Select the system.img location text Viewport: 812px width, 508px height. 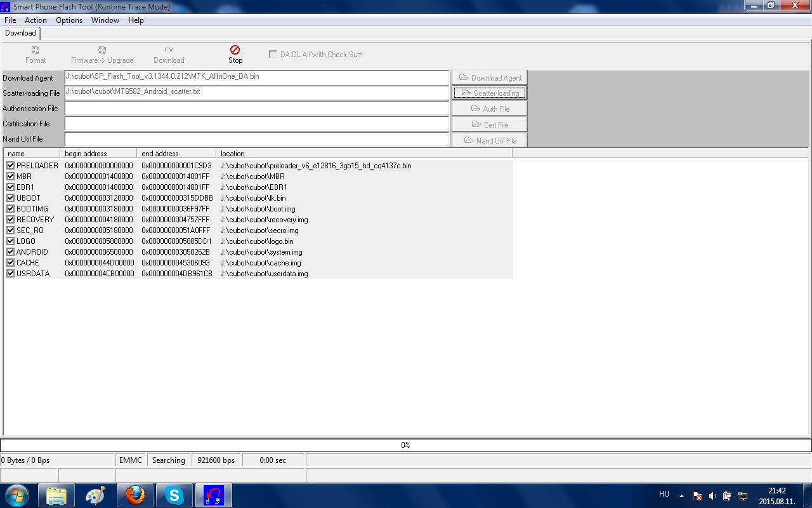coord(261,252)
